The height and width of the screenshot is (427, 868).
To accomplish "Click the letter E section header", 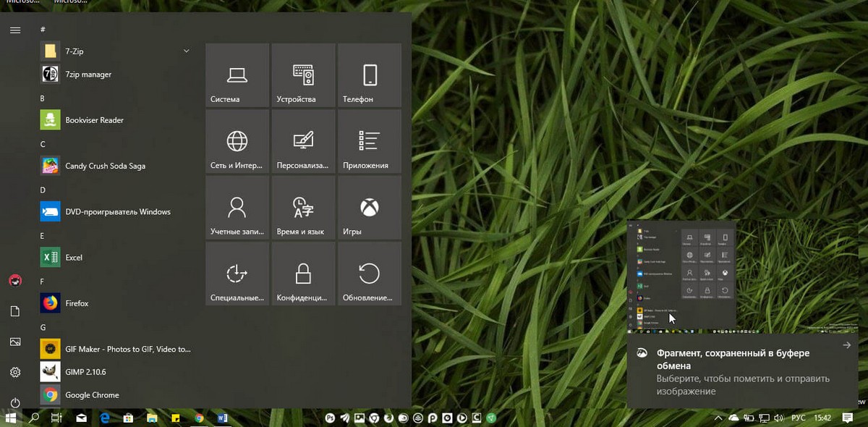I will [43, 236].
